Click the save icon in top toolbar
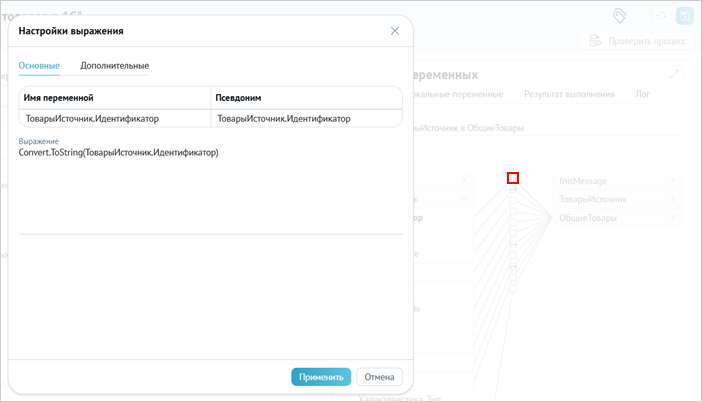The image size is (702, 402). [x=685, y=16]
